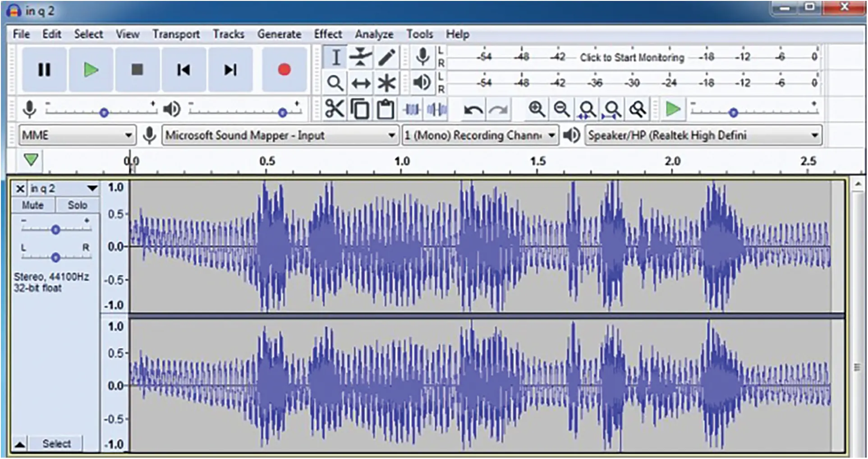The image size is (868, 459).
Task: Click the timeline ruler at 2.0 seconds
Action: [672, 161]
